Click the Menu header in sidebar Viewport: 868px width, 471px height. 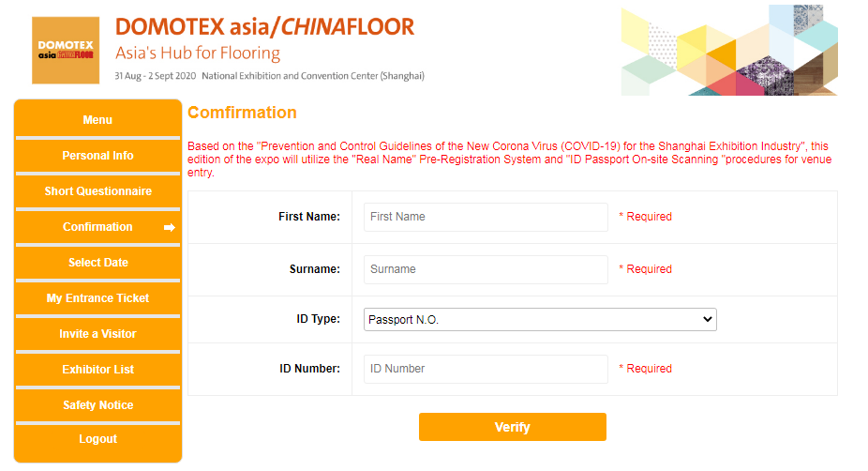tap(97, 120)
